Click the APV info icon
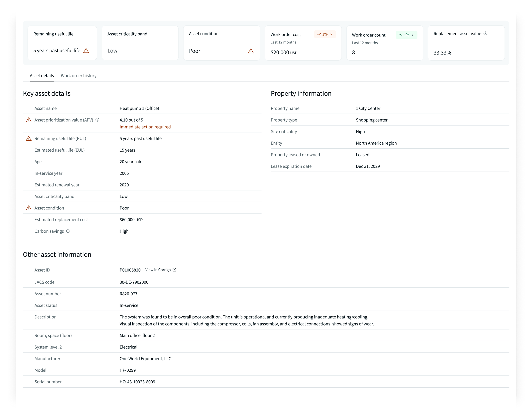Screen dimensions: 532x417 click(x=97, y=120)
